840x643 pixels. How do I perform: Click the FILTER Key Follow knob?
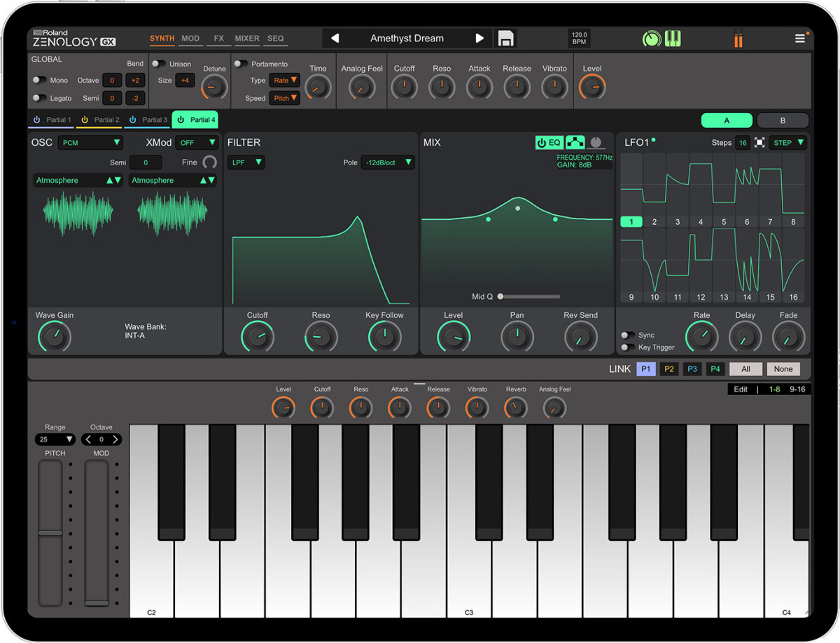(x=384, y=337)
